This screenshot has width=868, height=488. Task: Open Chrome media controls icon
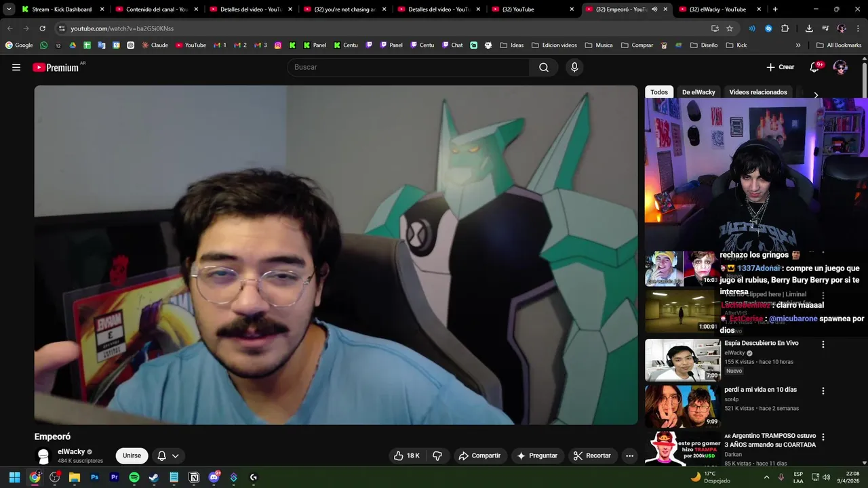coord(825,28)
